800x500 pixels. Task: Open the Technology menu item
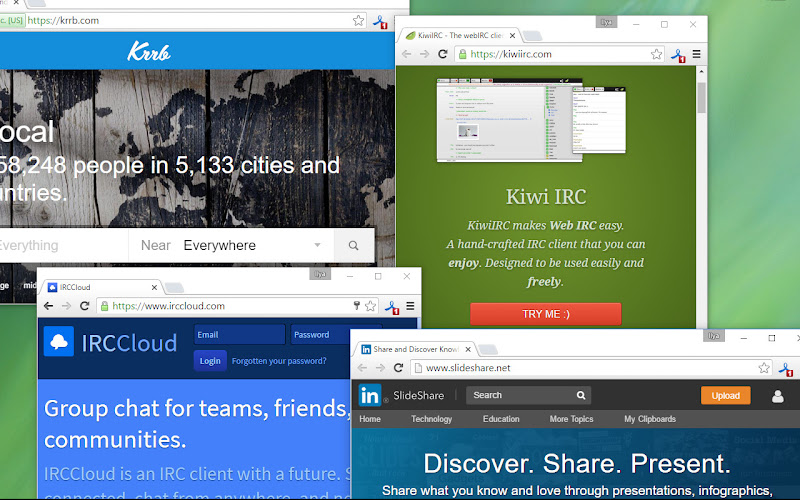point(432,419)
